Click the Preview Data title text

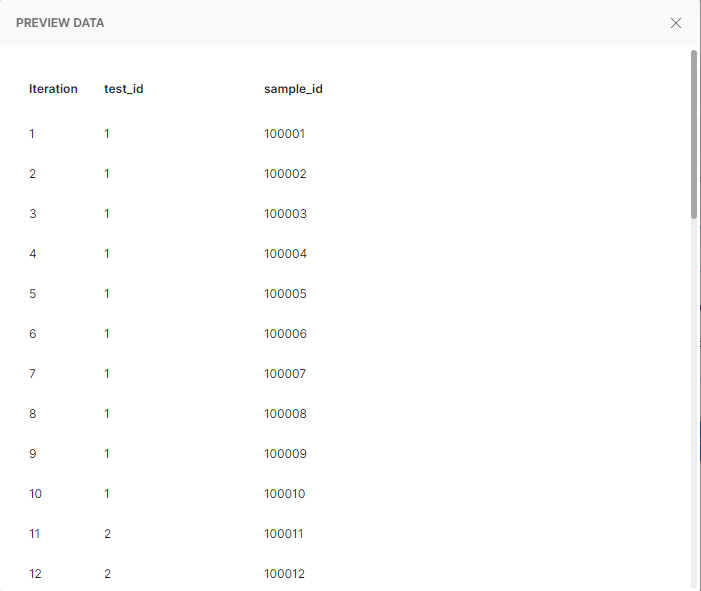(60, 23)
